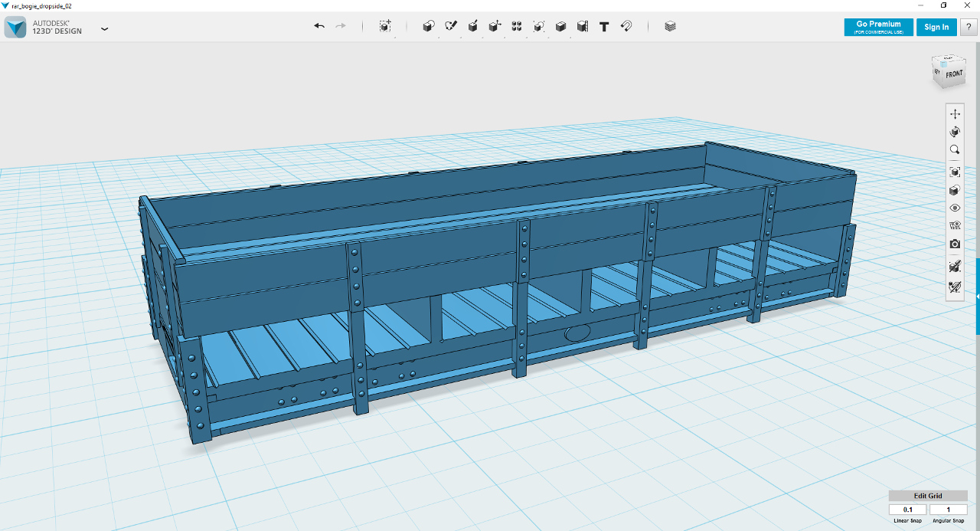
Task: Select the Text tool
Action: (604, 26)
